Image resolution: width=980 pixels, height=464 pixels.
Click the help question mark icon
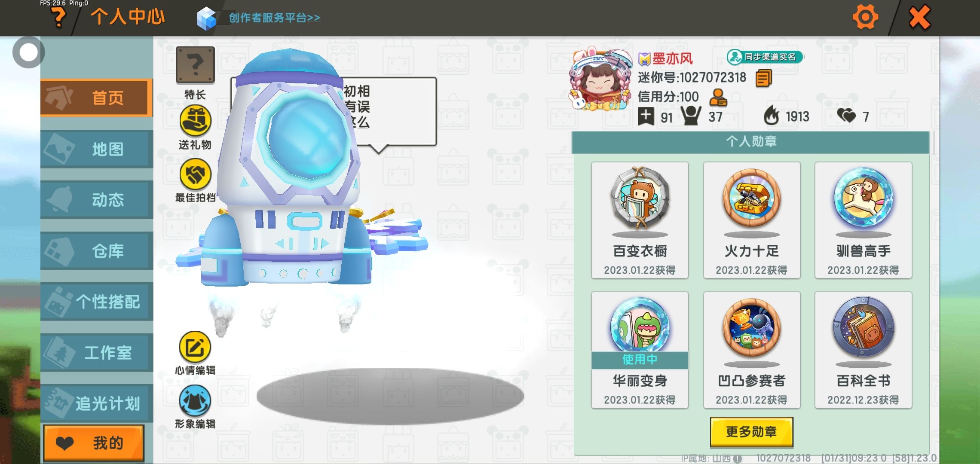click(58, 18)
